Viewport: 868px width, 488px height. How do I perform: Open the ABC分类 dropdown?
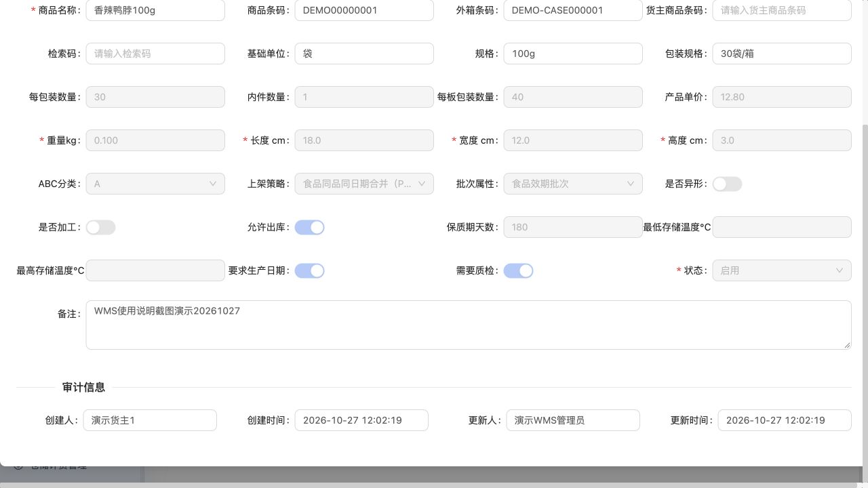tap(155, 184)
